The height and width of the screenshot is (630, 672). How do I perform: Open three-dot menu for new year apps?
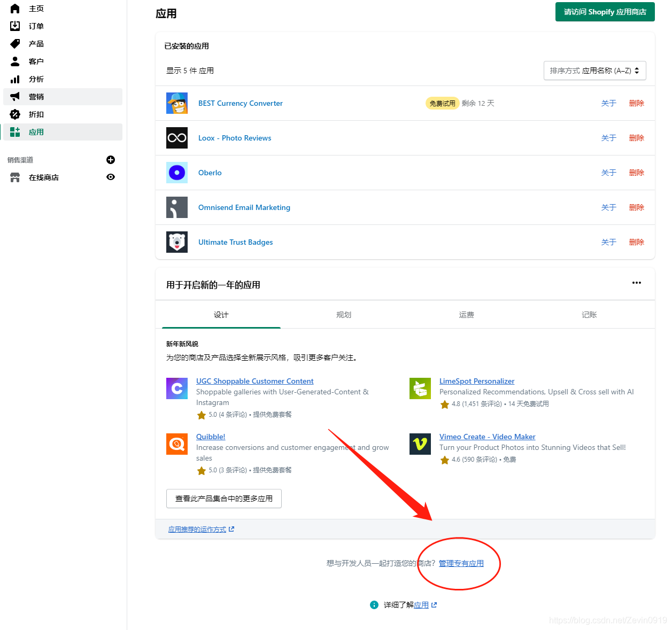point(637,283)
